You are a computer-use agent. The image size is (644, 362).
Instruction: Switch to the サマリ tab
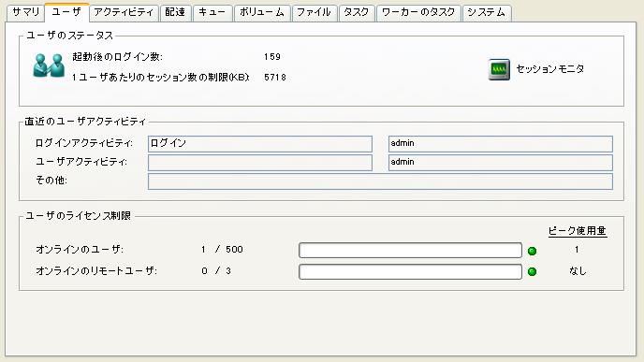(x=25, y=13)
